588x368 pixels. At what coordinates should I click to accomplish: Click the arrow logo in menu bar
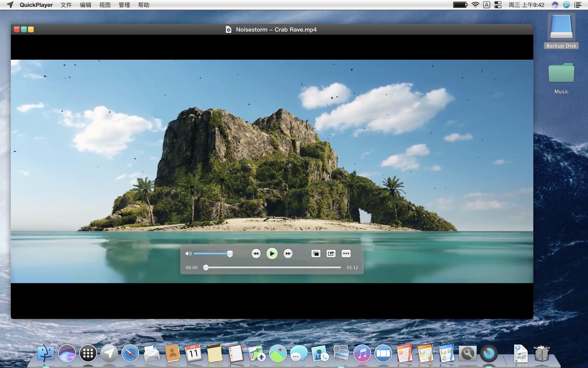coord(10,5)
